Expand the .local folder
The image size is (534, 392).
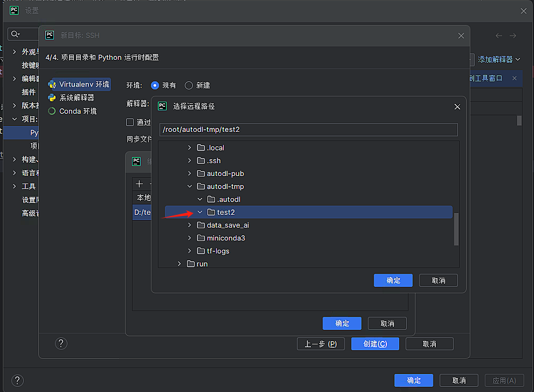(x=189, y=148)
